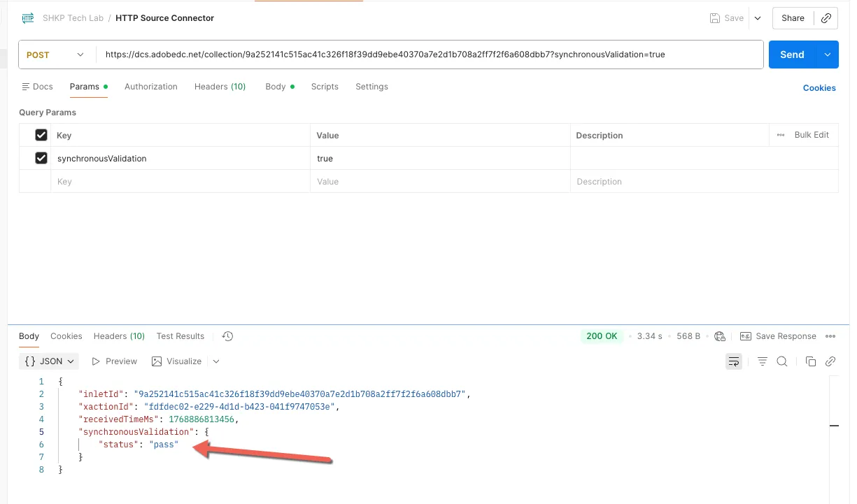Send the POST request

793,55
